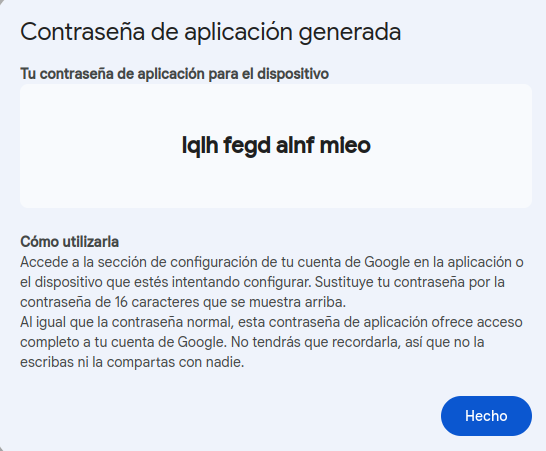
Task: Click the 'Cómo utilizarla' heading
Action: pyautogui.click(x=69, y=242)
